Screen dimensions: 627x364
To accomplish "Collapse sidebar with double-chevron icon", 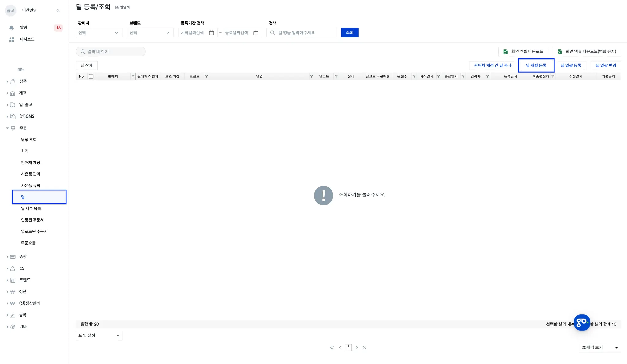I will 58,10.
